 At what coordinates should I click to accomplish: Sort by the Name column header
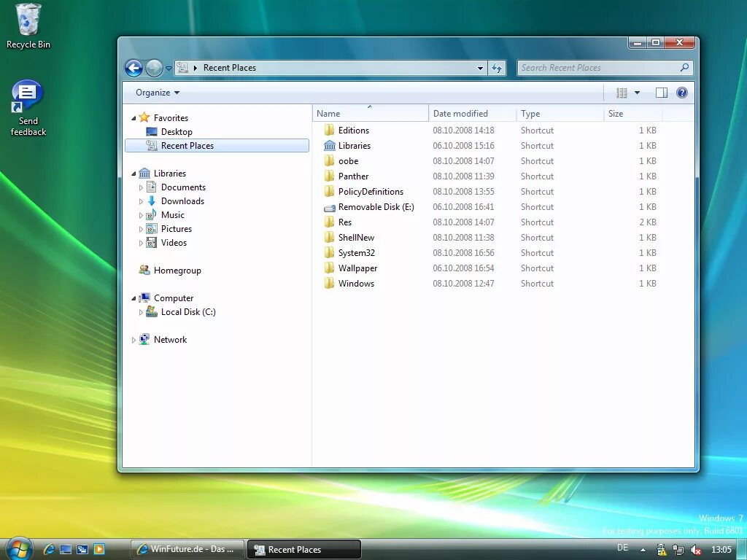371,113
